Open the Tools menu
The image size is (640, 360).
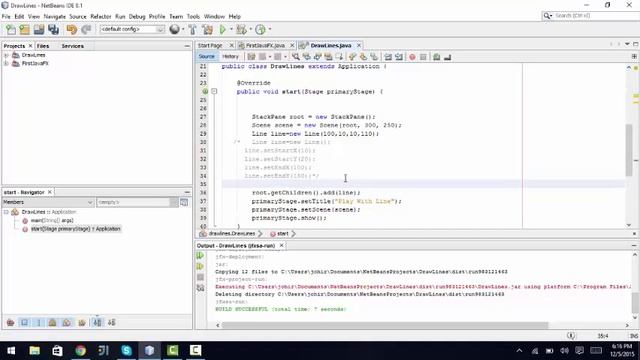click(x=193, y=16)
